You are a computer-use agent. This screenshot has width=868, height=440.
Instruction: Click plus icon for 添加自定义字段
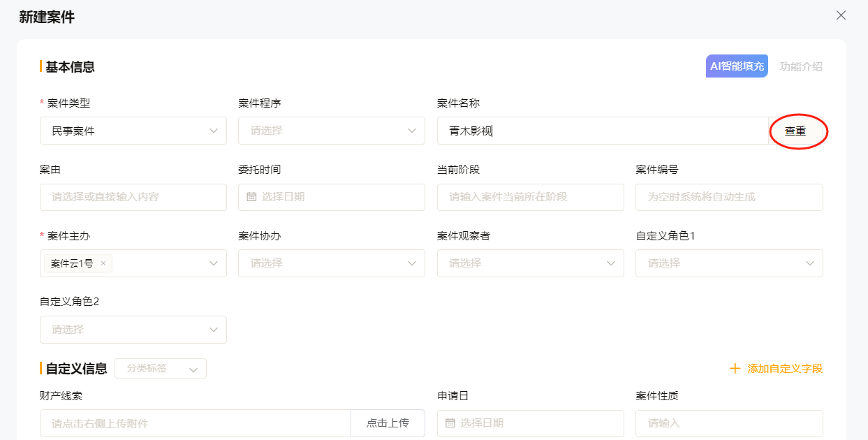735,369
